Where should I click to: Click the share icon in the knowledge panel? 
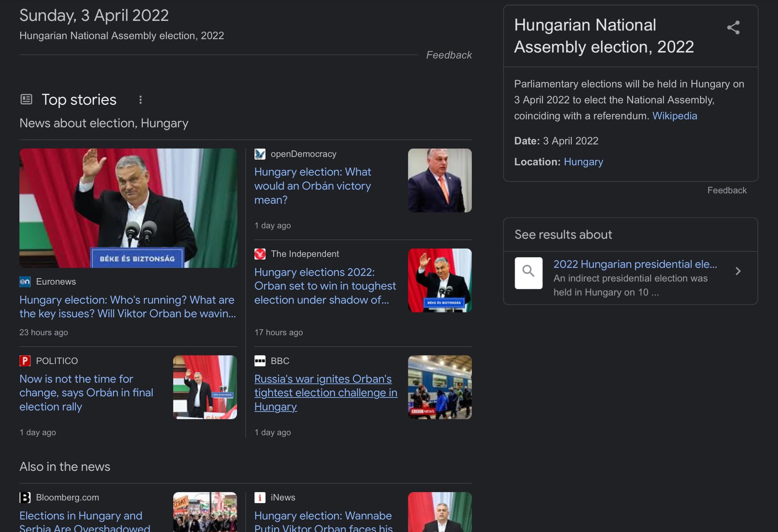tap(733, 28)
